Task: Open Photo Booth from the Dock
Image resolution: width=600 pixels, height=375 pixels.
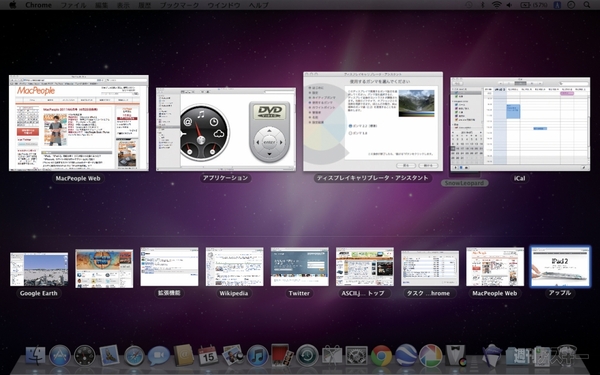Action: [282, 355]
